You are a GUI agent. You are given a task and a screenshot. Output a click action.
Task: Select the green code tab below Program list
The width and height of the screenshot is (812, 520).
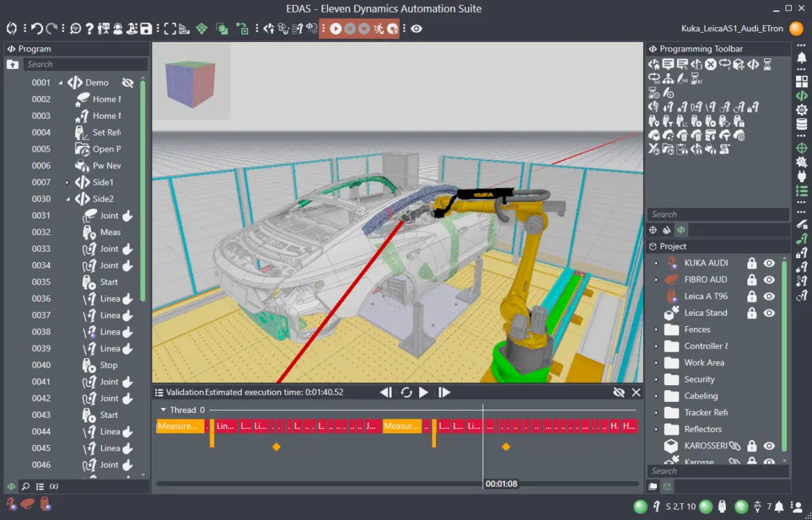[x=11, y=487]
